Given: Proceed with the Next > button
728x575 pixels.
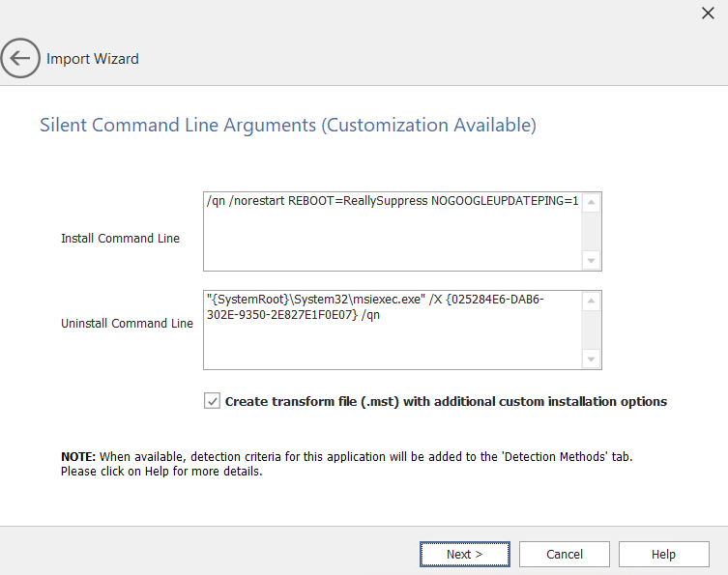Looking at the screenshot, I should click(x=464, y=554).
